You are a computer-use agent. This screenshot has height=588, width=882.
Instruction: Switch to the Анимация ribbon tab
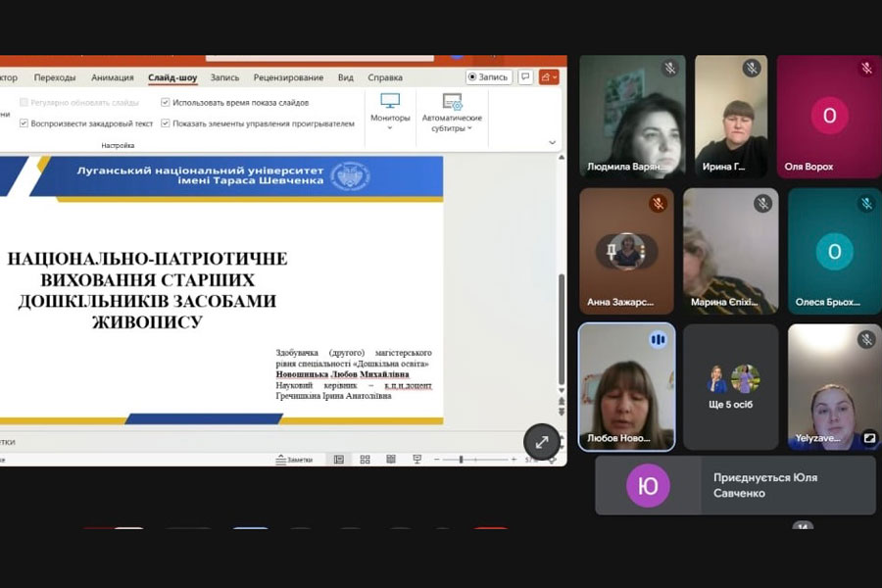(113, 77)
